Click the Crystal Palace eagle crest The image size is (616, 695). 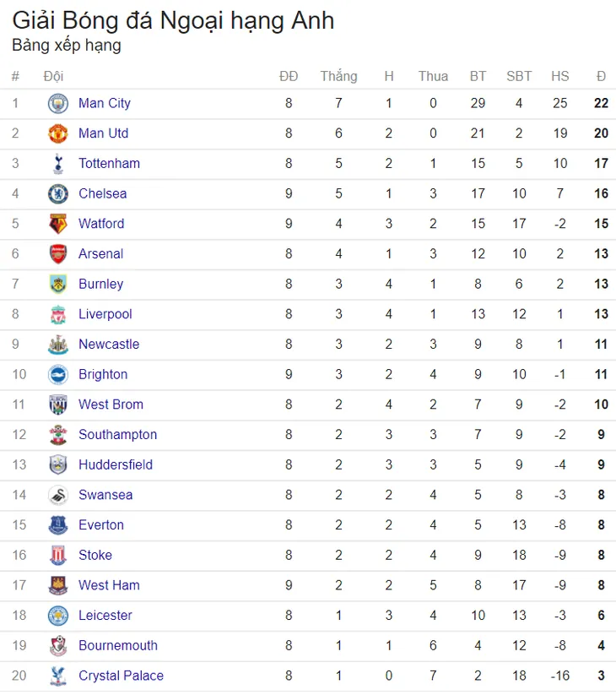click(58, 676)
